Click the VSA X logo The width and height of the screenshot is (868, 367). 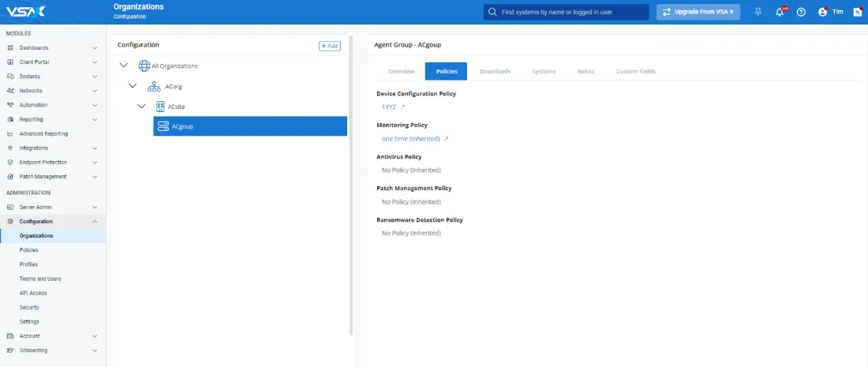[x=26, y=12]
